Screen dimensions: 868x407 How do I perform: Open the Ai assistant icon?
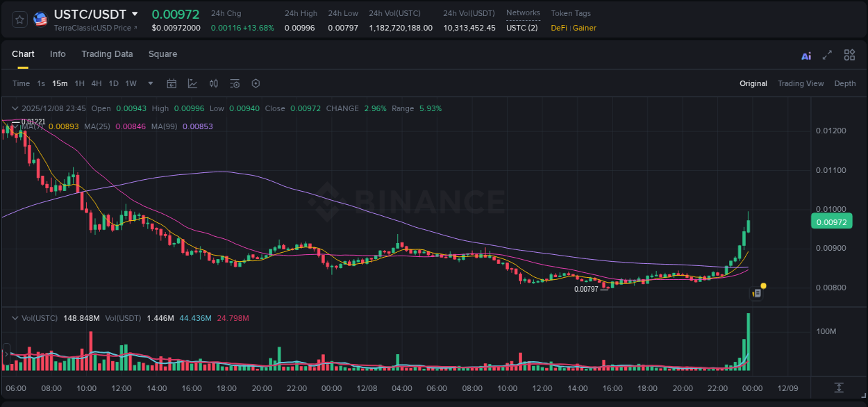click(806, 54)
